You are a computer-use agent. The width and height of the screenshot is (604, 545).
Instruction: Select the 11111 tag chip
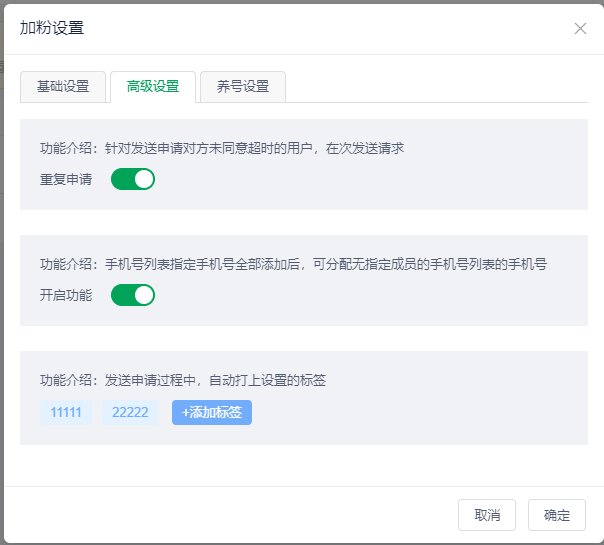coord(66,412)
